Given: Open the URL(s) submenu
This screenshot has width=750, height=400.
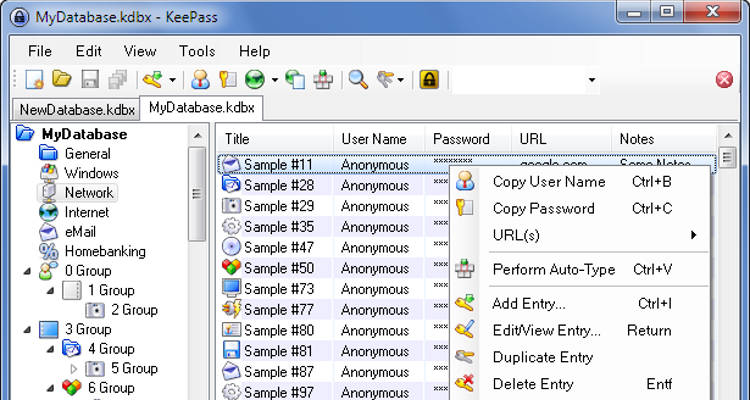Looking at the screenshot, I should 580,235.
